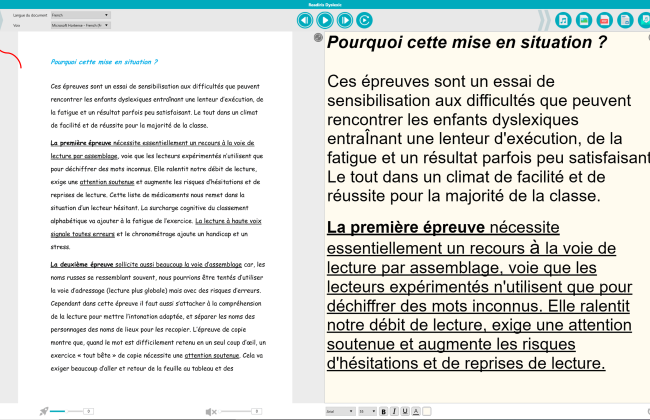Click the reading speed value box
The width and height of the screenshot is (650, 420).
88,411
